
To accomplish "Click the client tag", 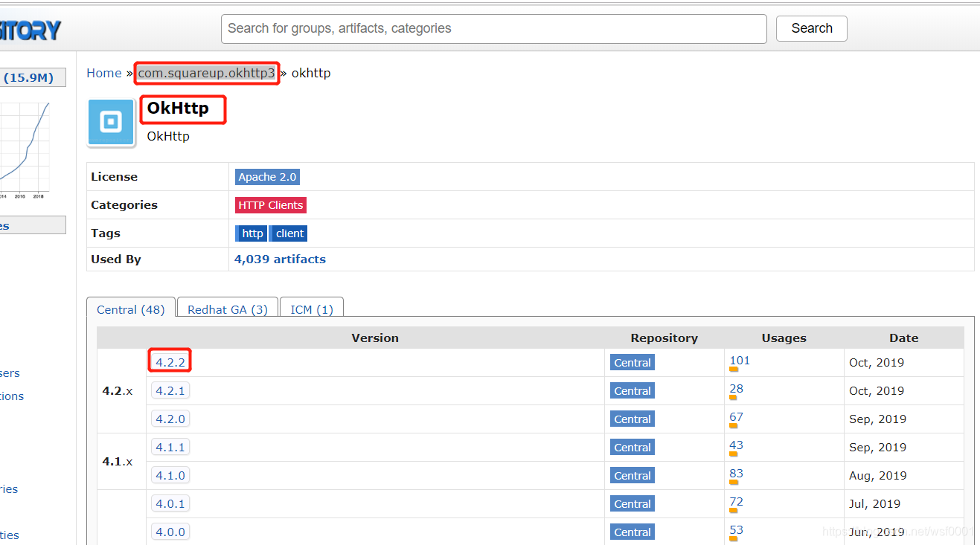I will (289, 233).
